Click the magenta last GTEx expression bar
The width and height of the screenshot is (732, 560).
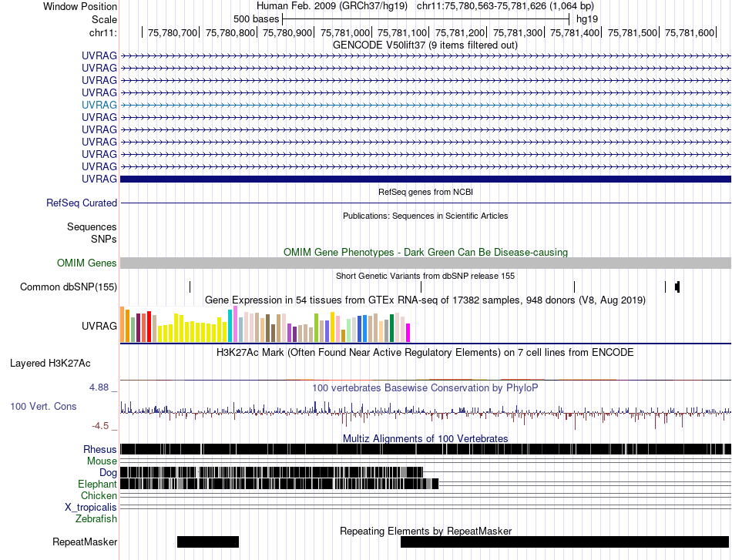408,333
